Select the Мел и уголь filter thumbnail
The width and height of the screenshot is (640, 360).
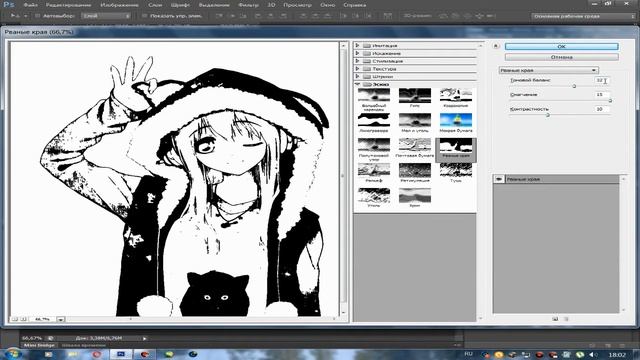pos(415,121)
